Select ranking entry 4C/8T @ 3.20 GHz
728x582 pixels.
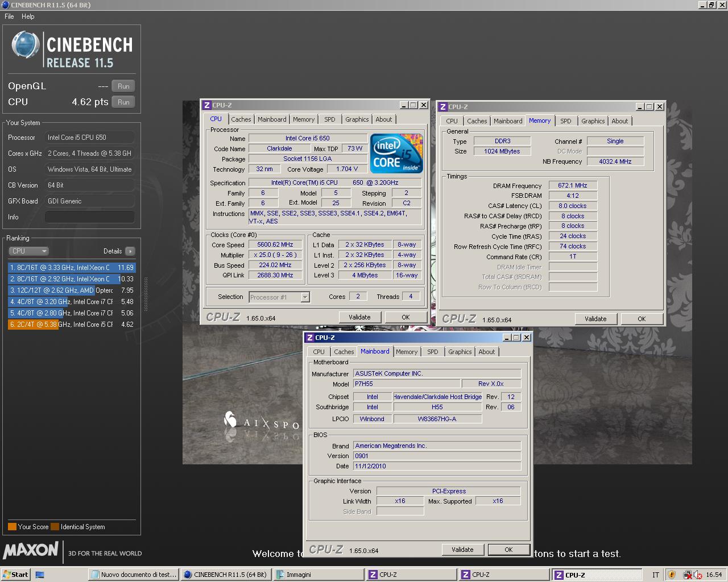point(72,302)
